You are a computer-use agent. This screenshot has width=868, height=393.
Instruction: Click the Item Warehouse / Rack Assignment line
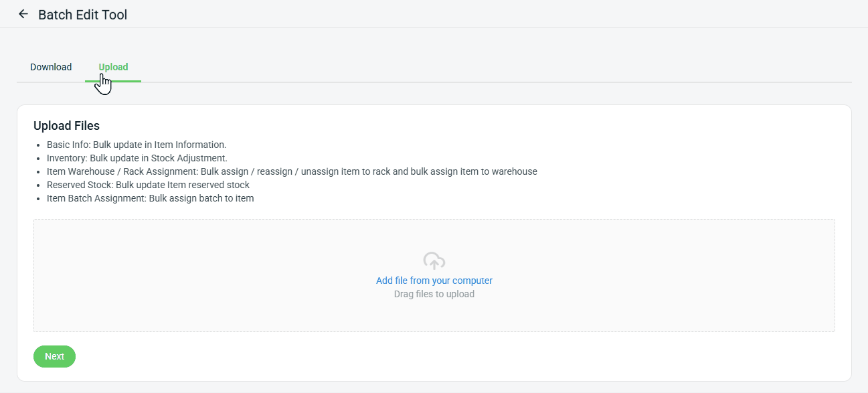(x=292, y=171)
